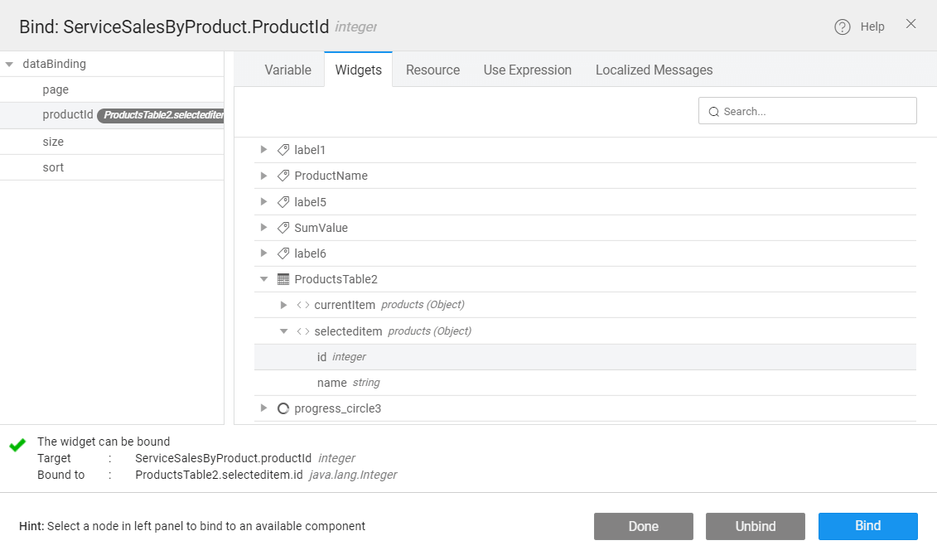
Task: Click into the Search input field
Action: [x=816, y=111]
